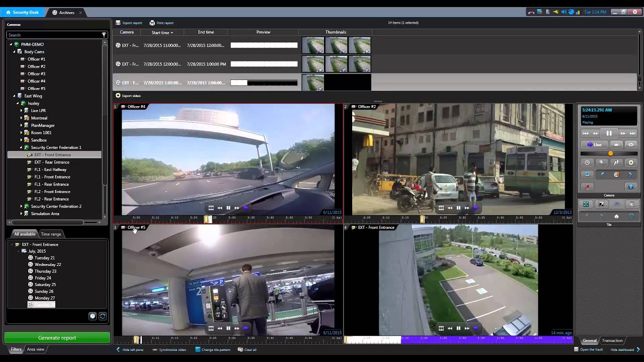This screenshot has width=644, height=362.
Task: Expand the PlanManager node
Action: 21,125
